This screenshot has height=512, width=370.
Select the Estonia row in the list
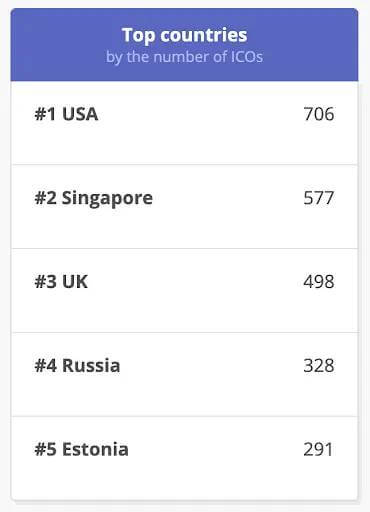[x=184, y=458]
